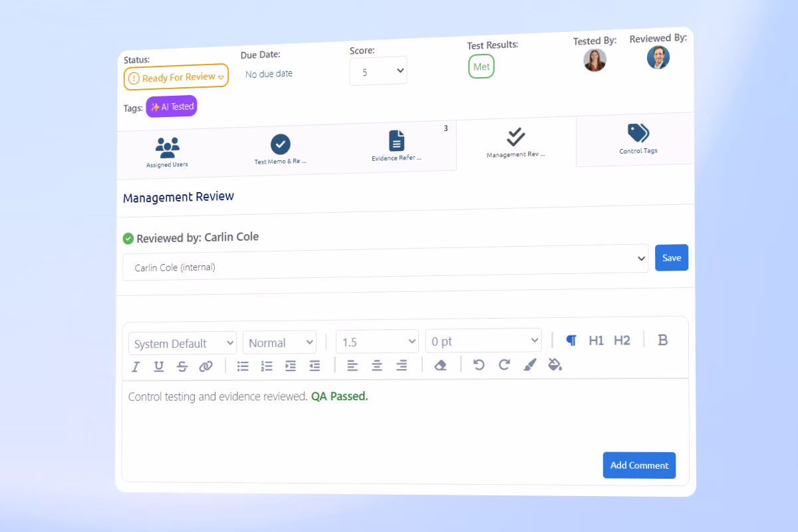Click the underline formatting icon
Screen dimensions: 798x532
[x=159, y=366]
